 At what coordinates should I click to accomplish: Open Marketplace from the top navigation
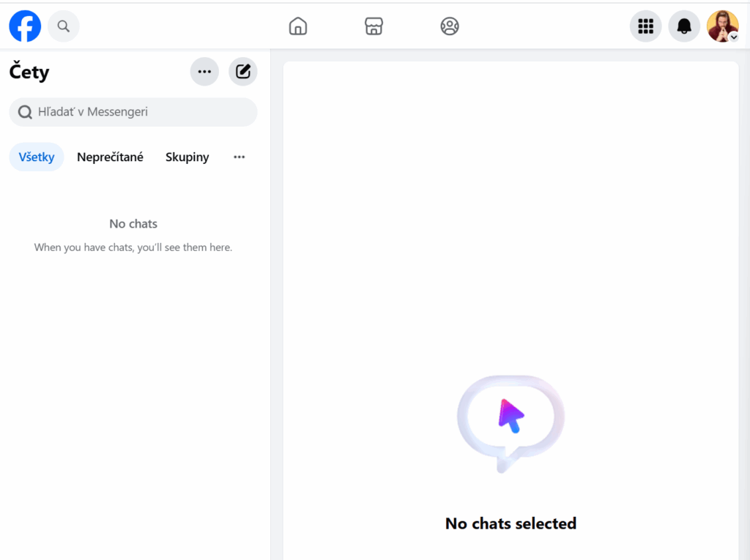pos(374,26)
